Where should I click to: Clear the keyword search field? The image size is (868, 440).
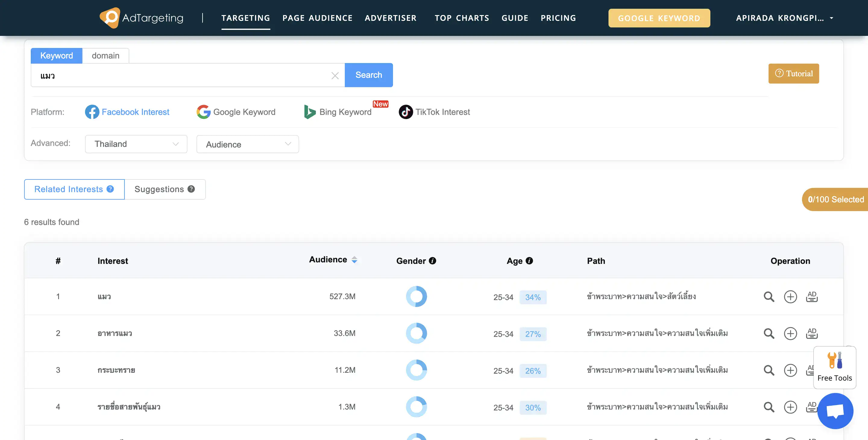[x=335, y=75]
